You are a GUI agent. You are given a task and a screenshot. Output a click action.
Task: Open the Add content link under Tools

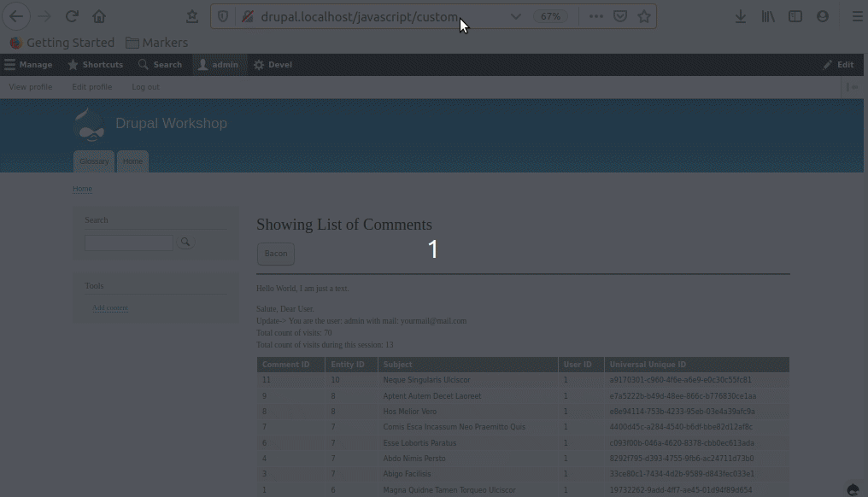tap(109, 307)
